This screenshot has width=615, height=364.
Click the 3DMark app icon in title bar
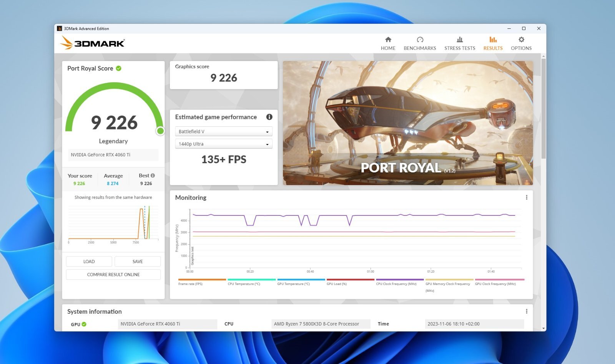(x=59, y=28)
